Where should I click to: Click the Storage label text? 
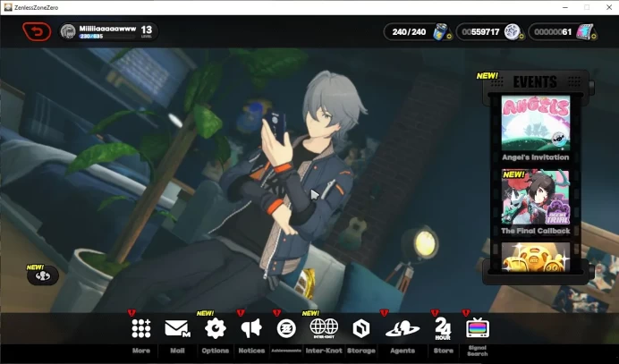coord(360,351)
